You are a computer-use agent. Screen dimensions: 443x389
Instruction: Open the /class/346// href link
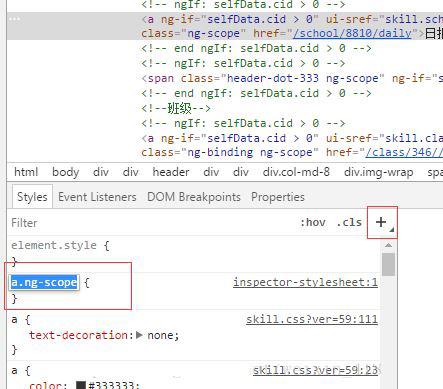click(x=404, y=152)
